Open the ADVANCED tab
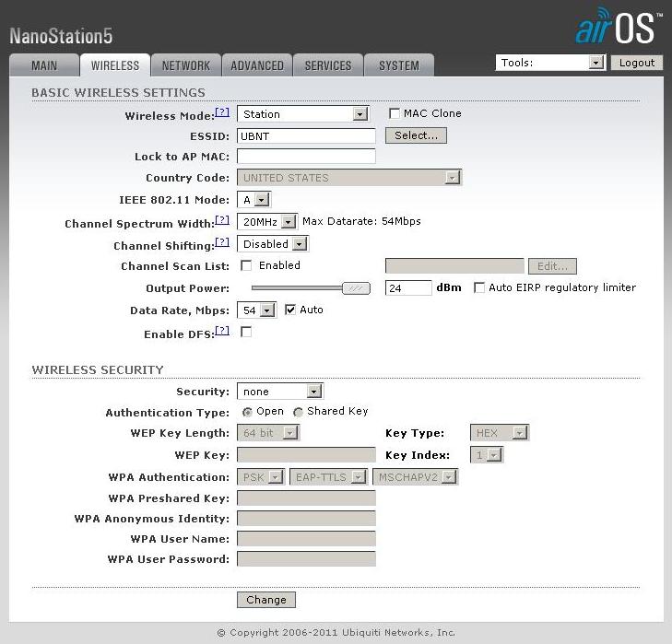The image size is (672, 644). pos(257,65)
